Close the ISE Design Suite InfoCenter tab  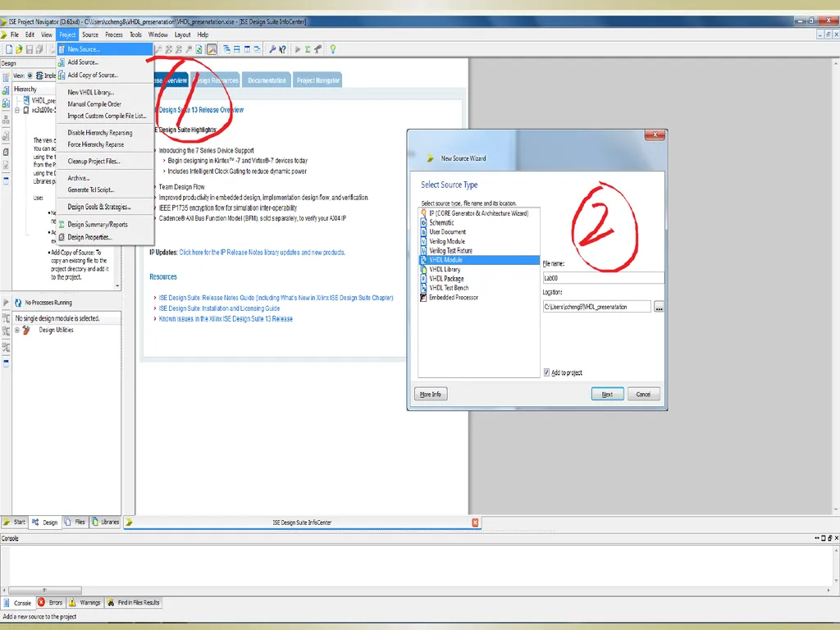click(475, 523)
